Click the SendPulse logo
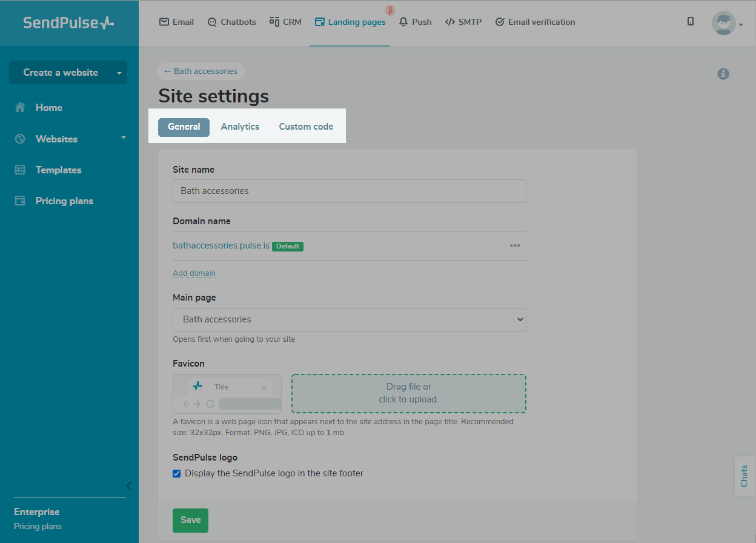The height and width of the screenshot is (543, 756). (x=68, y=23)
